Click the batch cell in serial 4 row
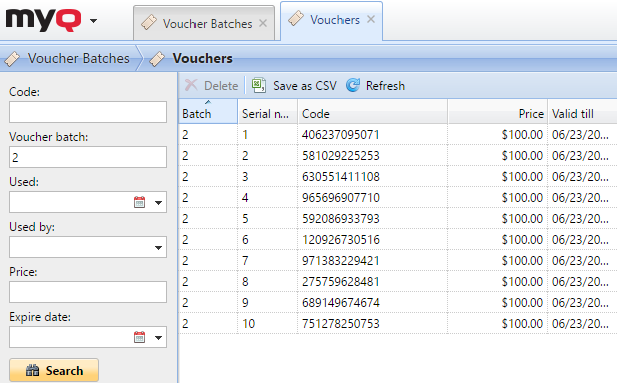Viewport: 617px width, 383px height. (208, 198)
